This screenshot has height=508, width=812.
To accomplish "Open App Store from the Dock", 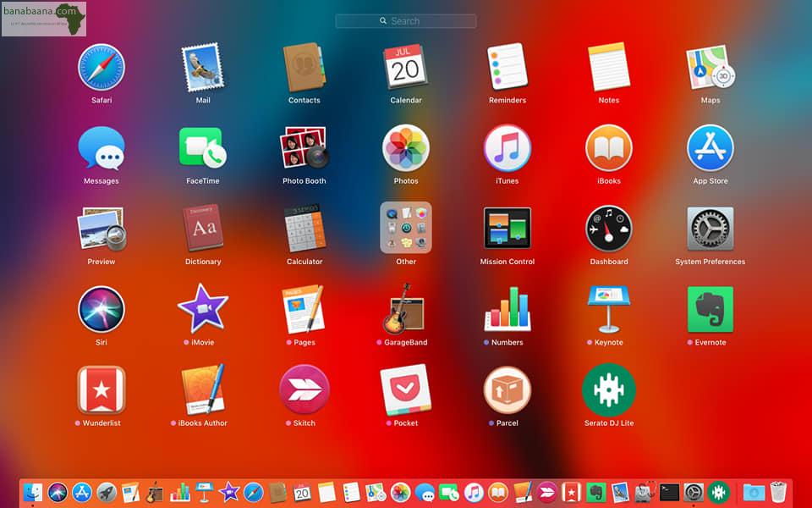I will pos(82,492).
